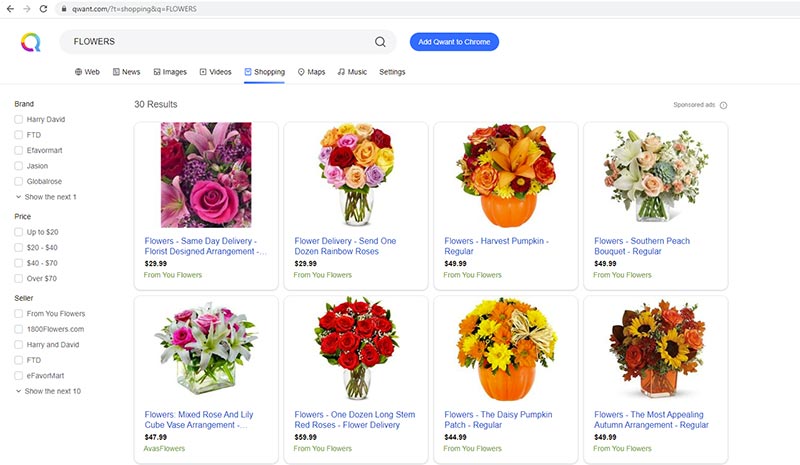Viewport: 800px width, 465px height.
Task: Click the Harvest Pumpkin flowers thumbnail
Action: click(505, 176)
